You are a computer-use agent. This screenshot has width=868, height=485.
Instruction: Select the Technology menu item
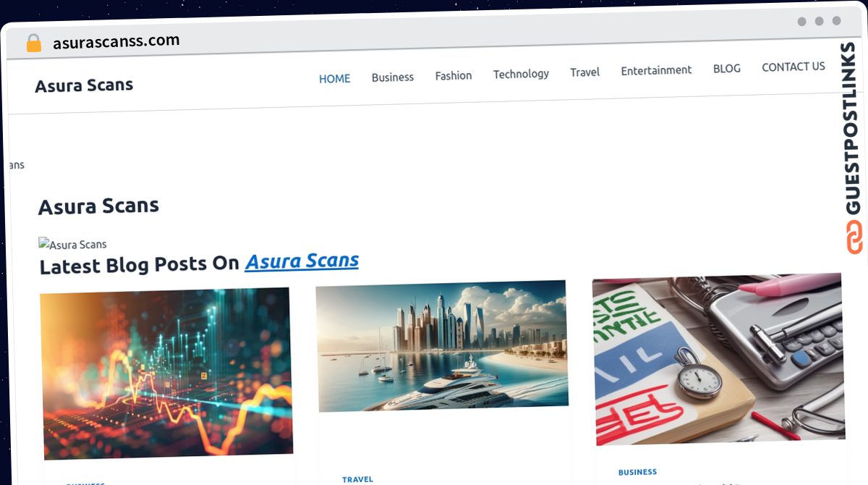coord(521,74)
